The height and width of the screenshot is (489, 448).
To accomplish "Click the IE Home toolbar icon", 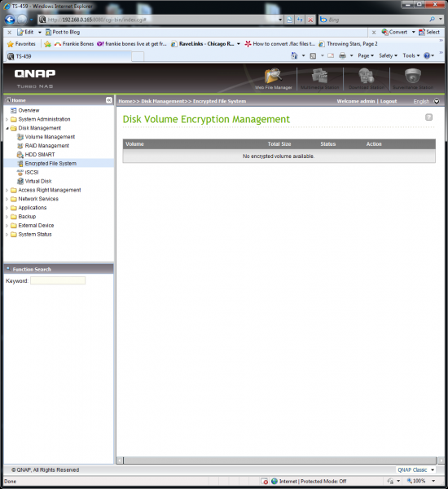I will point(294,55).
